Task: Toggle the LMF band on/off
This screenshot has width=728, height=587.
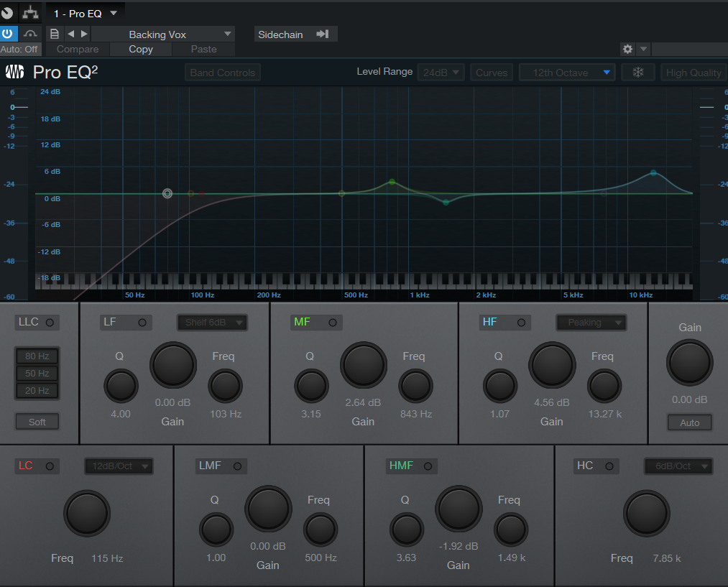Action: point(237,466)
